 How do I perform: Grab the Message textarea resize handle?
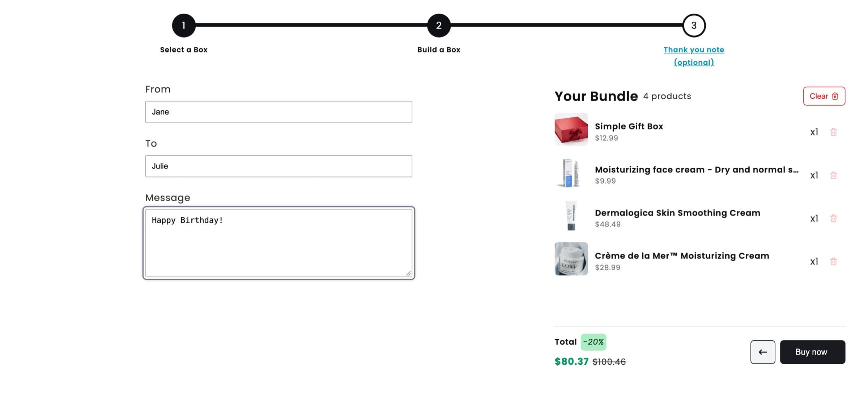coord(408,273)
